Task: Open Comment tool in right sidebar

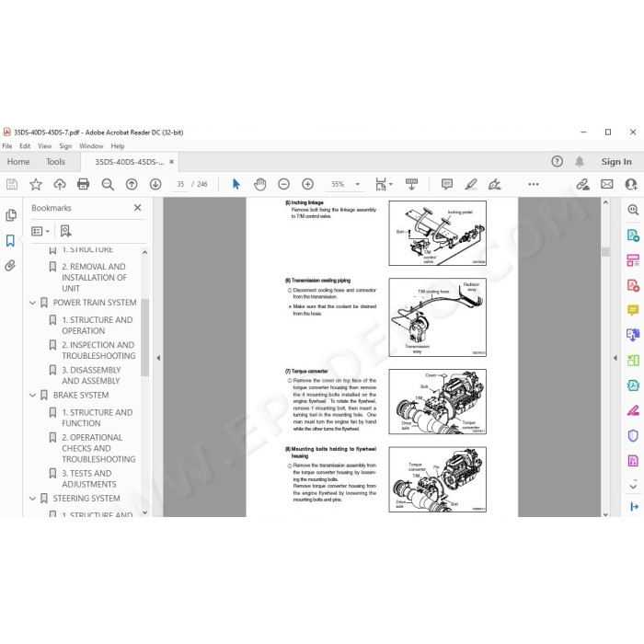Action: (x=633, y=310)
